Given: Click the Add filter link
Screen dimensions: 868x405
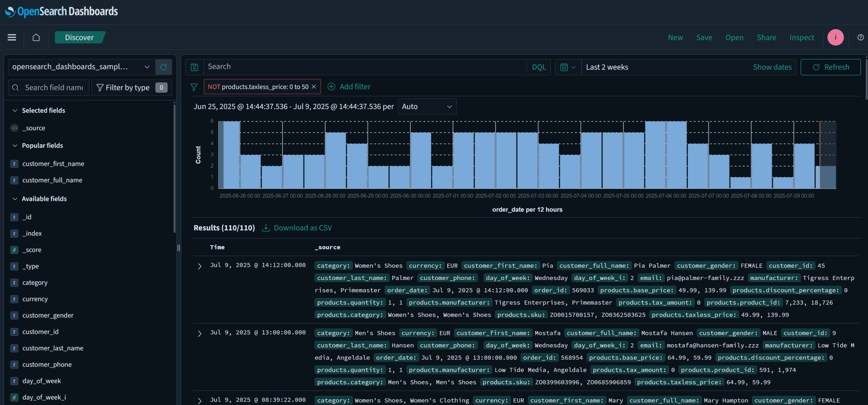Looking at the screenshot, I should 349,87.
